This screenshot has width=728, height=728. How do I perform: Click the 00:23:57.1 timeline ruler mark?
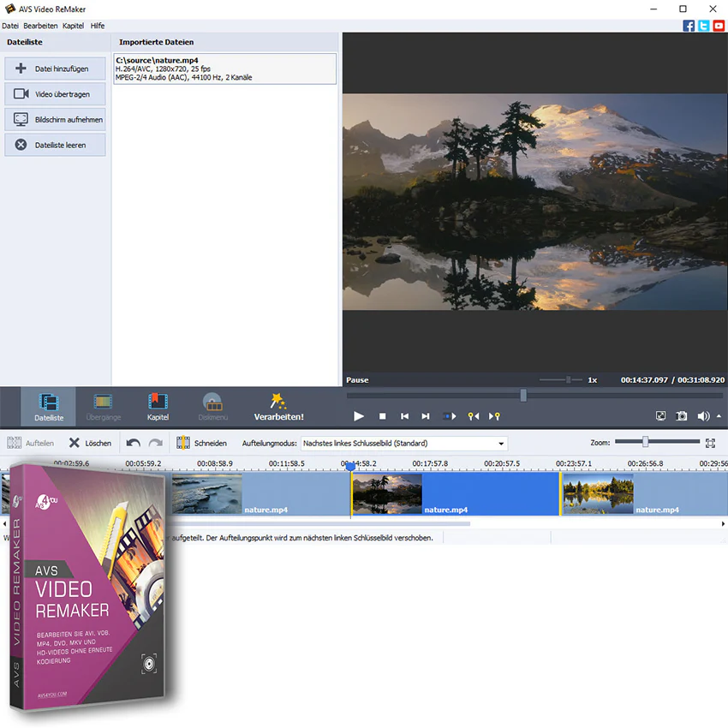(574, 463)
